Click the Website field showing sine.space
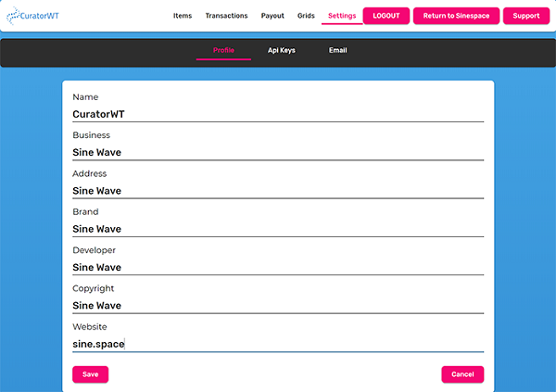556x392 pixels. tap(278, 344)
